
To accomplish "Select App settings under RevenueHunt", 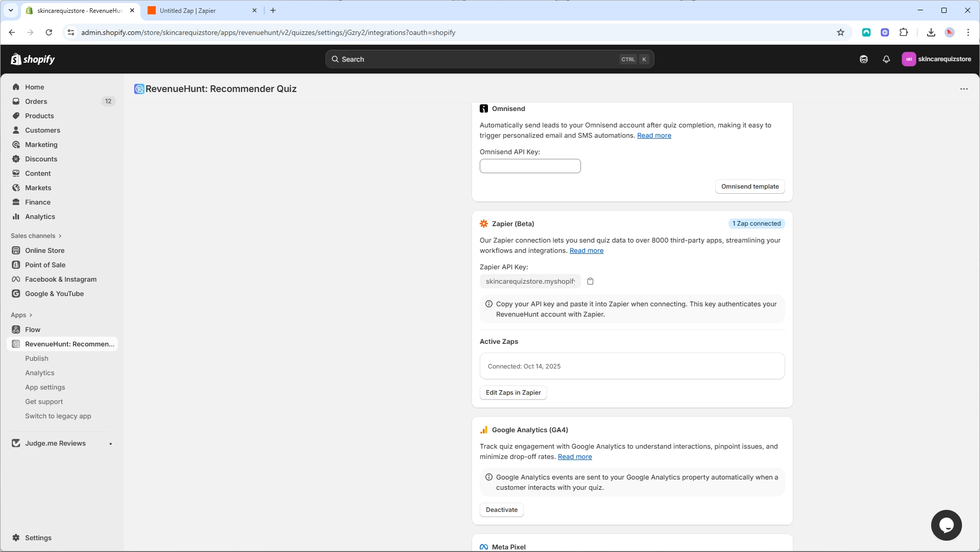I will click(45, 387).
